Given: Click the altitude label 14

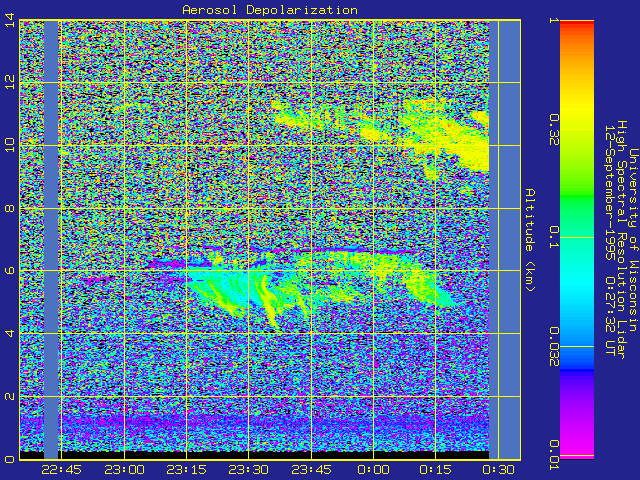Looking at the screenshot, I should pos(10,20).
